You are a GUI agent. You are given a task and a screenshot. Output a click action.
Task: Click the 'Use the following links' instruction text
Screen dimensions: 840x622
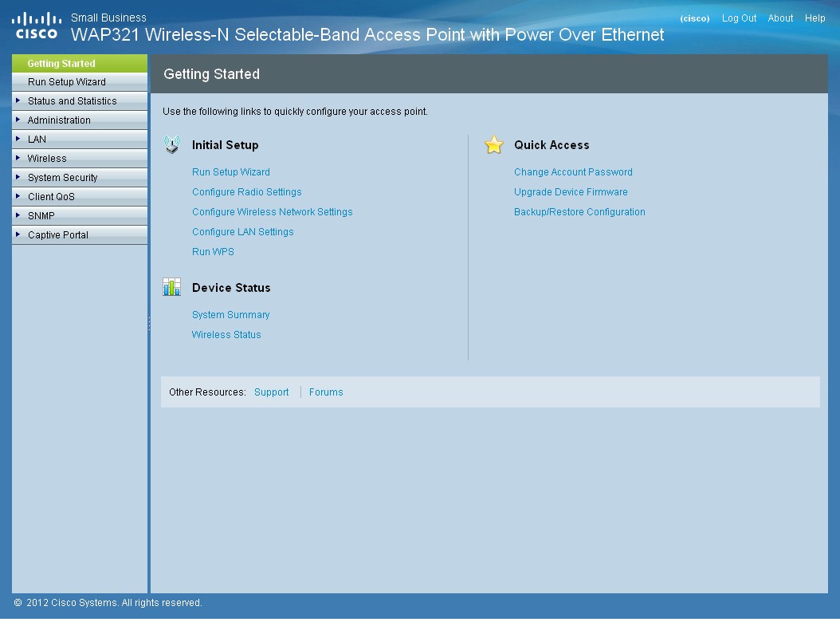[x=295, y=112]
